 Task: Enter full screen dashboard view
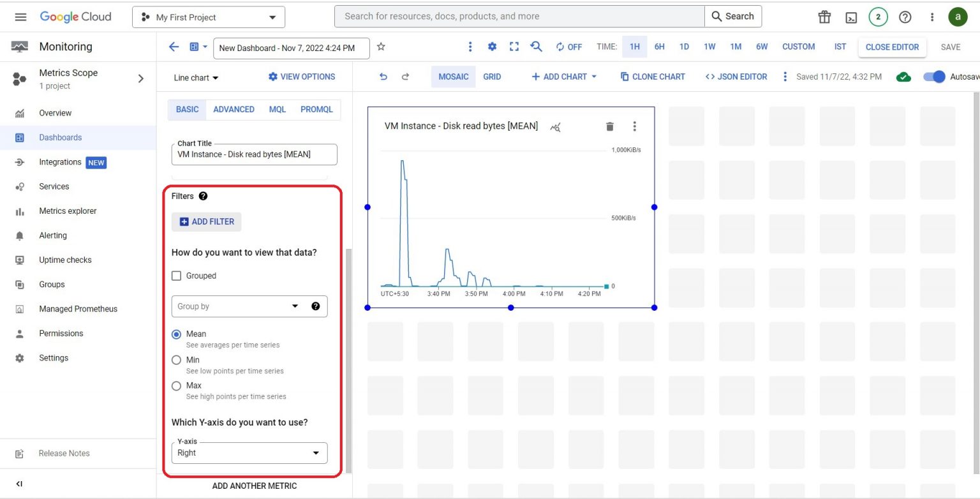point(514,47)
